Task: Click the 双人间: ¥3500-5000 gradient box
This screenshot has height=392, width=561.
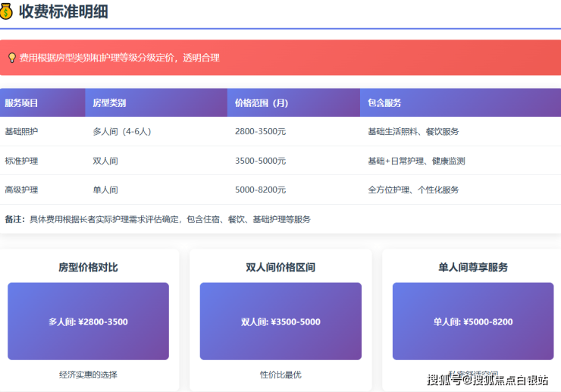Action: pos(280,321)
